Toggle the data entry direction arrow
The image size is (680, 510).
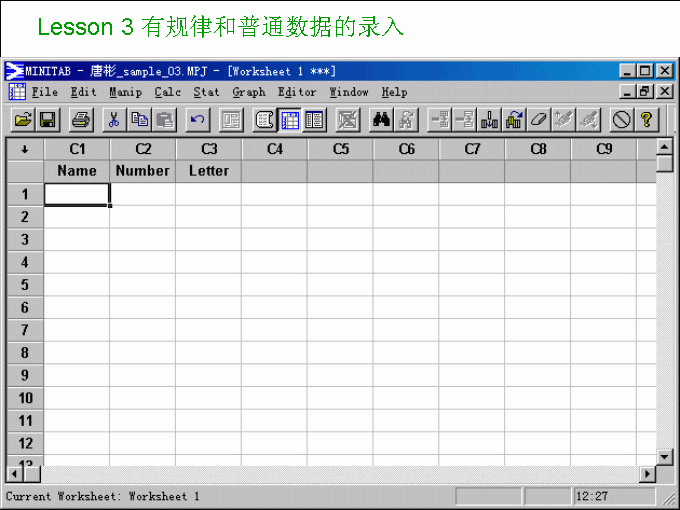25,149
